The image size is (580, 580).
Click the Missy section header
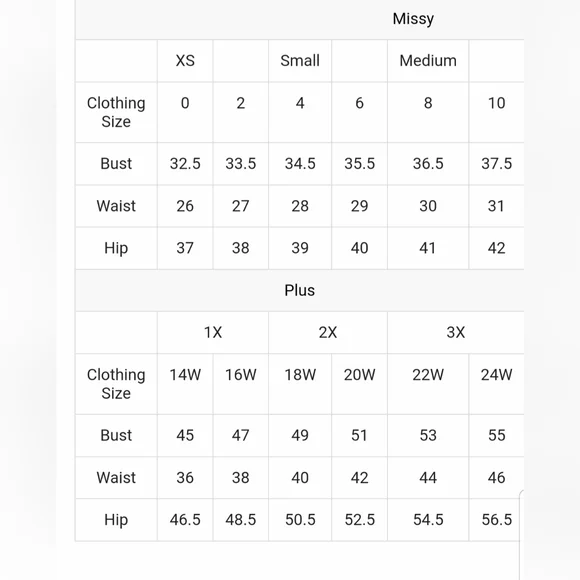pyautogui.click(x=413, y=19)
